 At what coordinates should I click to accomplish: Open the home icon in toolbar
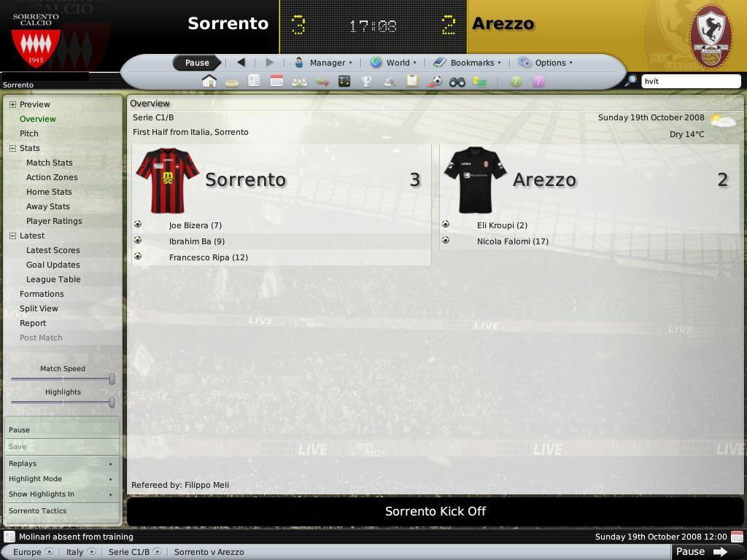click(209, 82)
